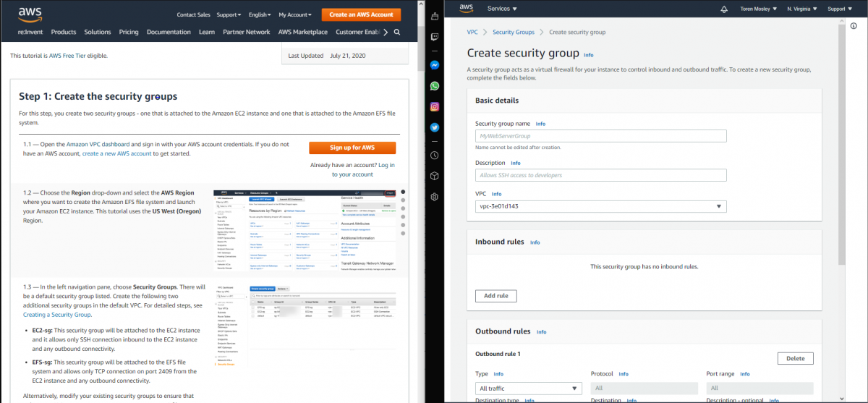This screenshot has height=403, width=868.
Task: Click the Security Groups list tutorial screenshot
Action: pos(305,326)
